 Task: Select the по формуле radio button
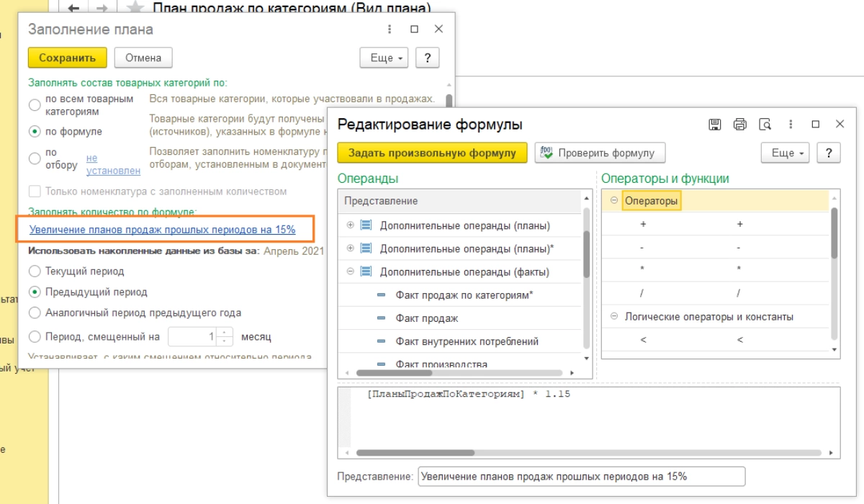(x=35, y=132)
